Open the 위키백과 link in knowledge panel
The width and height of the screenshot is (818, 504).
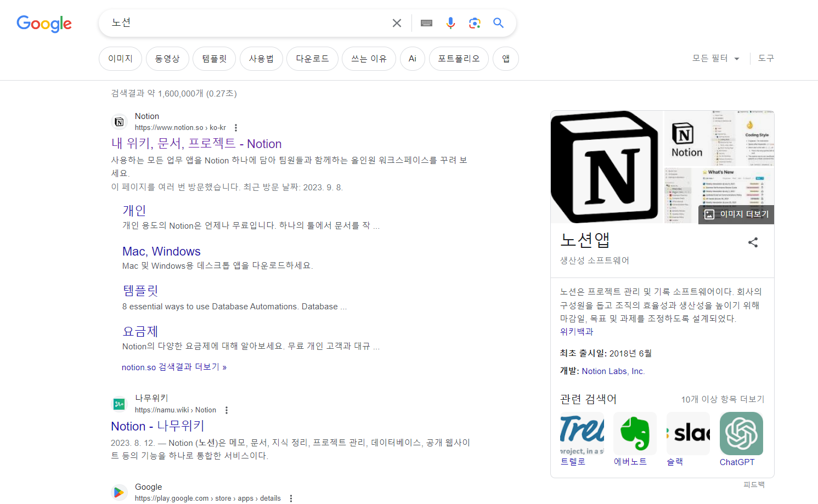[x=577, y=332]
